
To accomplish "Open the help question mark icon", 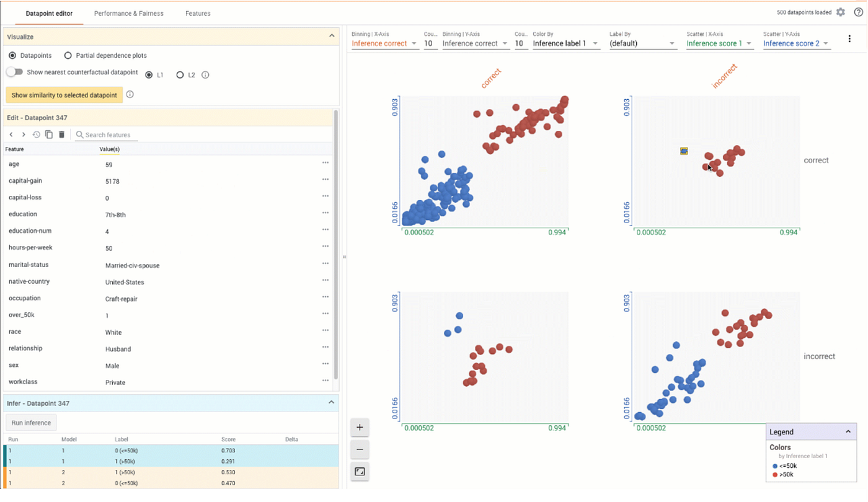I will [x=859, y=12].
